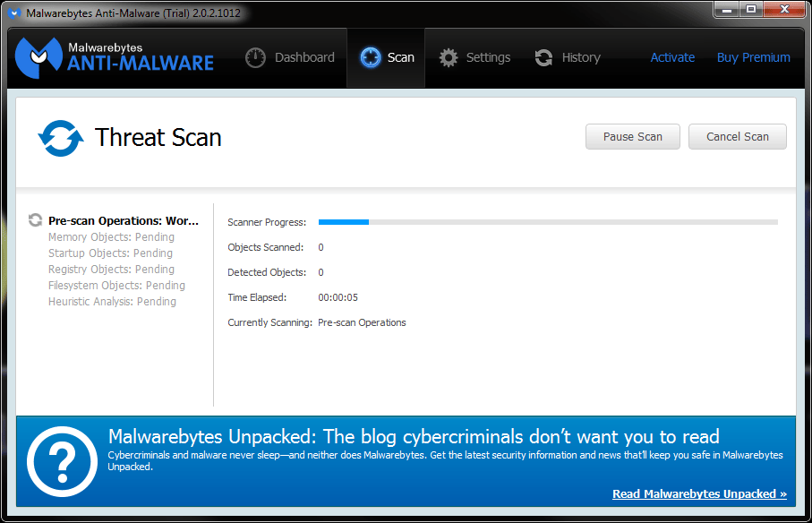Click the Activate link
Screen dimensions: 812x523
[x=672, y=57]
